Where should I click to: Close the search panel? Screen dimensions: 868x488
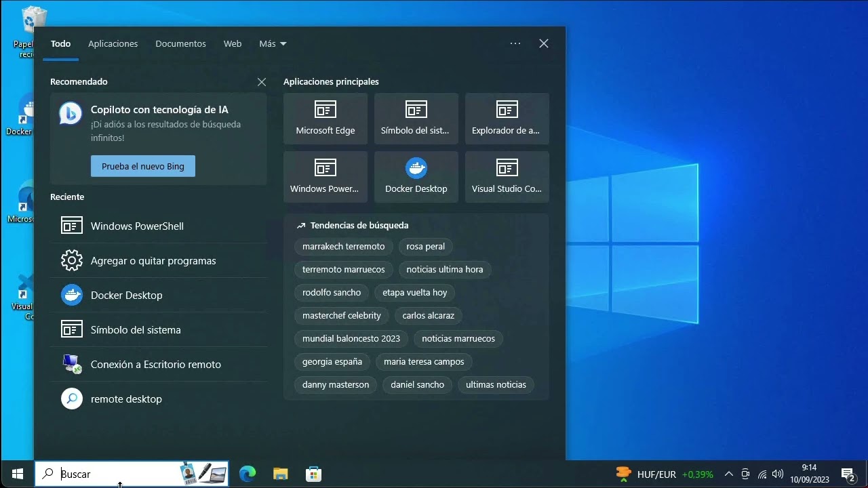pos(544,43)
